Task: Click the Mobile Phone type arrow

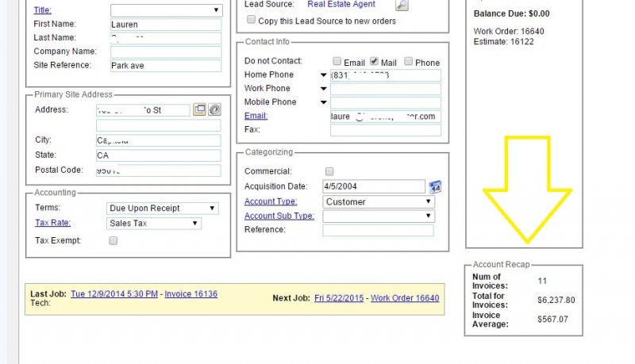Action: tap(324, 102)
